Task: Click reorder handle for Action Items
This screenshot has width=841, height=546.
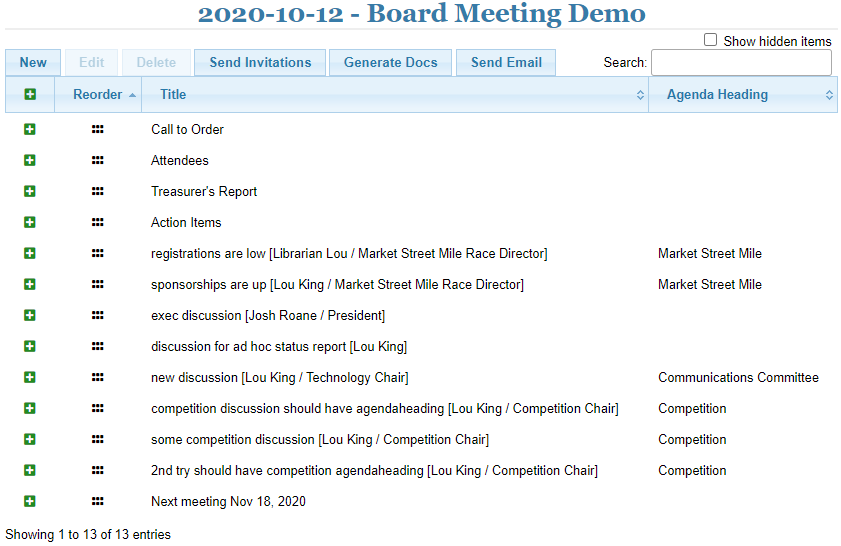Action: point(98,222)
